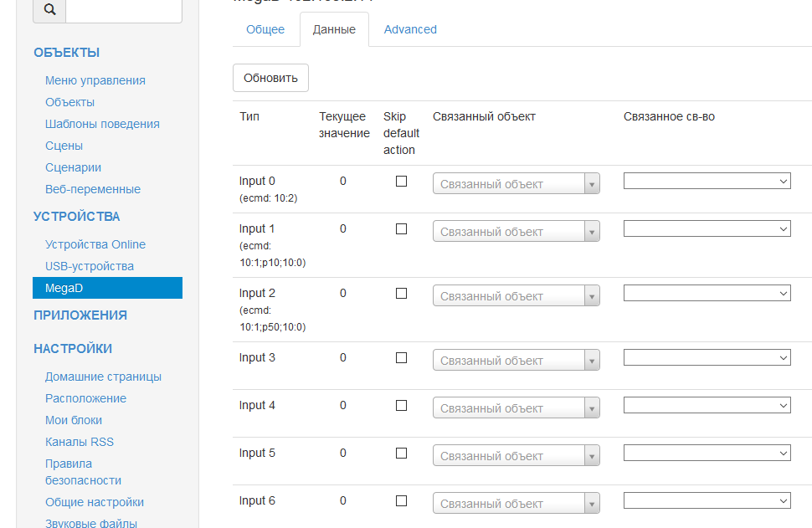Toggle Input 4 skip default action checkbox

click(401, 405)
